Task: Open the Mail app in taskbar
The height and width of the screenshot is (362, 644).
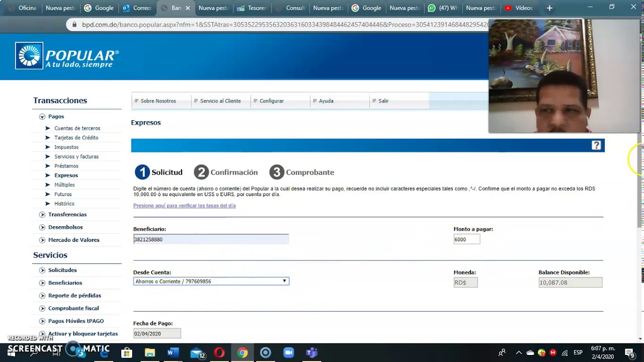Action: click(197, 353)
